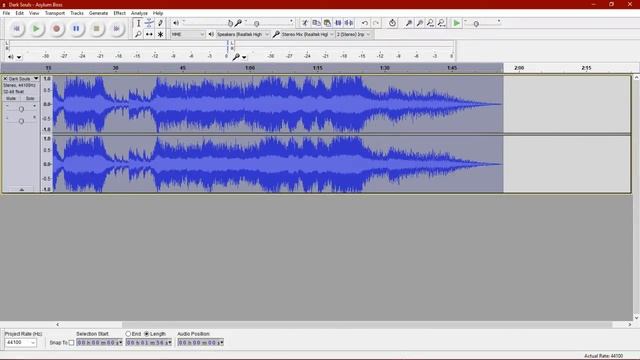The width and height of the screenshot is (640, 360).
Task: Open the Tracks menu
Action: click(x=77, y=13)
